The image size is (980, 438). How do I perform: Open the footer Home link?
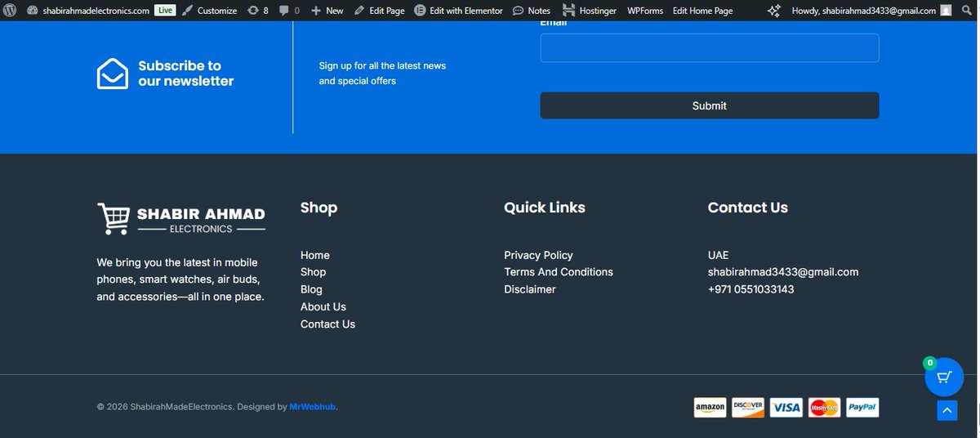315,255
